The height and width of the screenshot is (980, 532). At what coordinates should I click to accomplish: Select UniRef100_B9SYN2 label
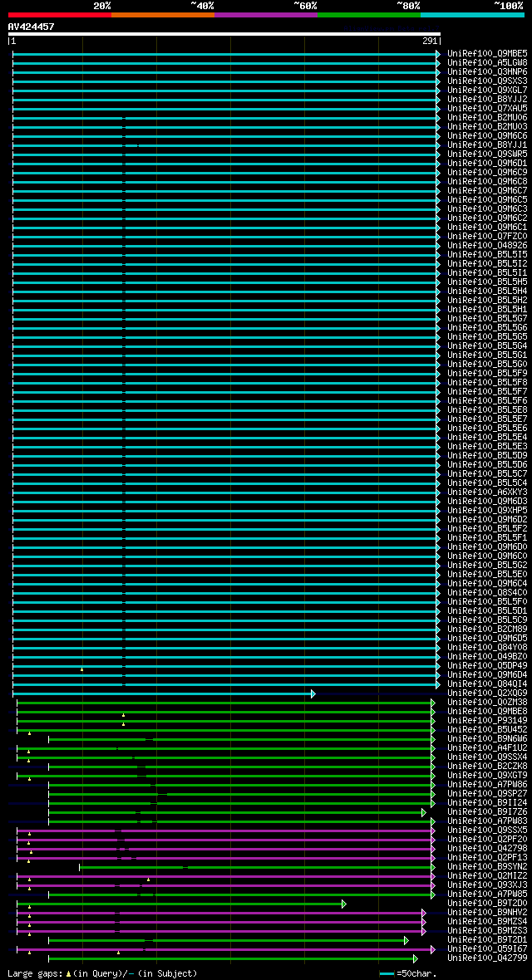coord(488,865)
